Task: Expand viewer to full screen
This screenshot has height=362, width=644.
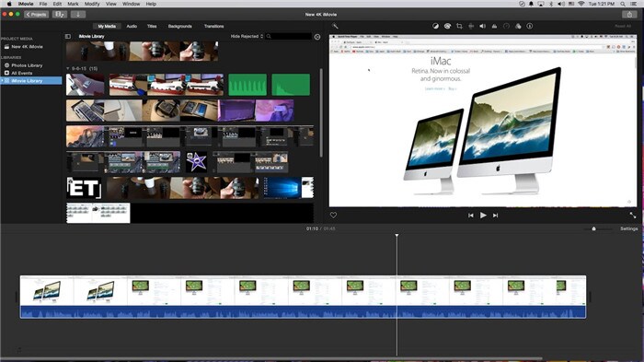Action: click(633, 216)
